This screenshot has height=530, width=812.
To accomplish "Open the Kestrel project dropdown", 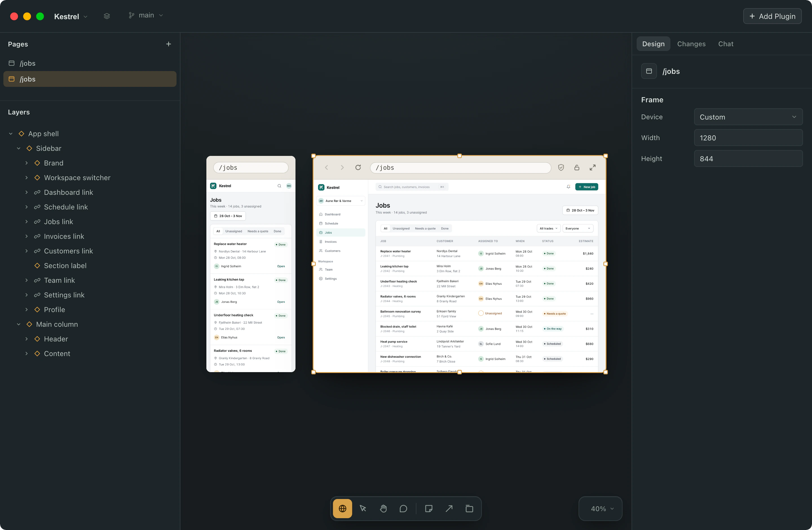I will (x=71, y=16).
